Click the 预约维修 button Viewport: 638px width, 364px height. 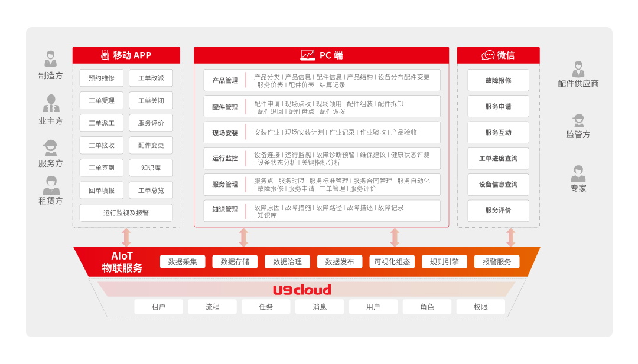(102, 78)
